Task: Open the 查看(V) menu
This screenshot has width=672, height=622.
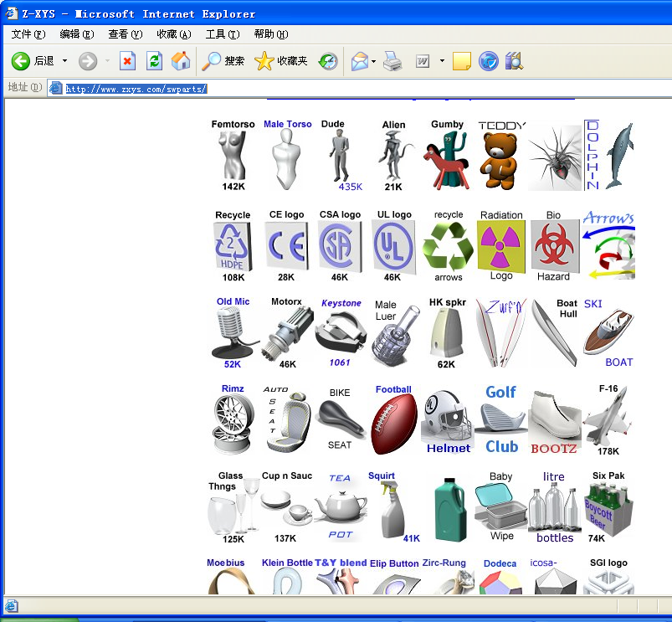Action: pyautogui.click(x=126, y=34)
